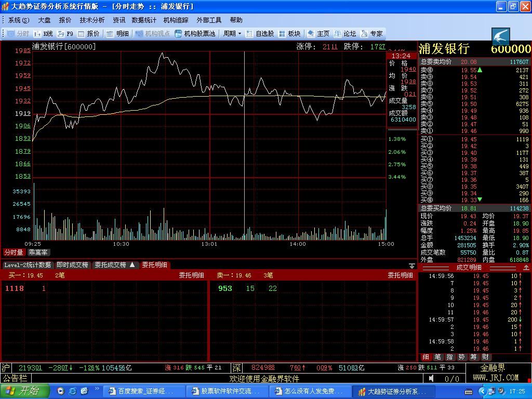
Task: Click the 浦发银行 stock name in the quote panel
Action: (444, 49)
